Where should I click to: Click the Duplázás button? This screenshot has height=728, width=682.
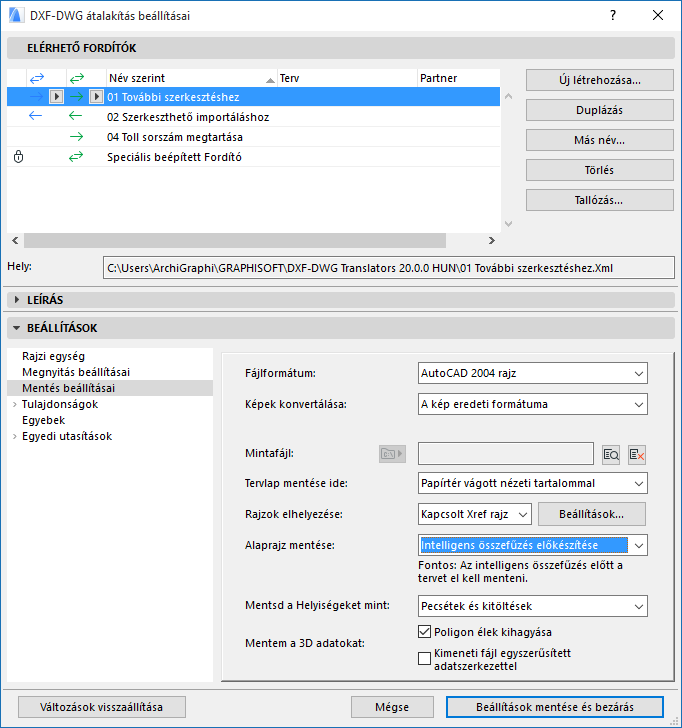(x=599, y=110)
